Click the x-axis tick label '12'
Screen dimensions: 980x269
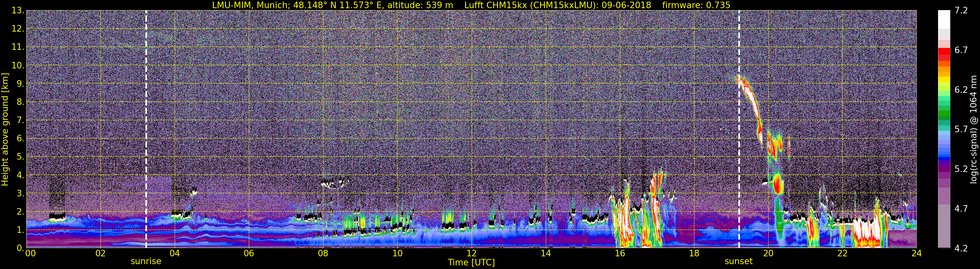(471, 253)
